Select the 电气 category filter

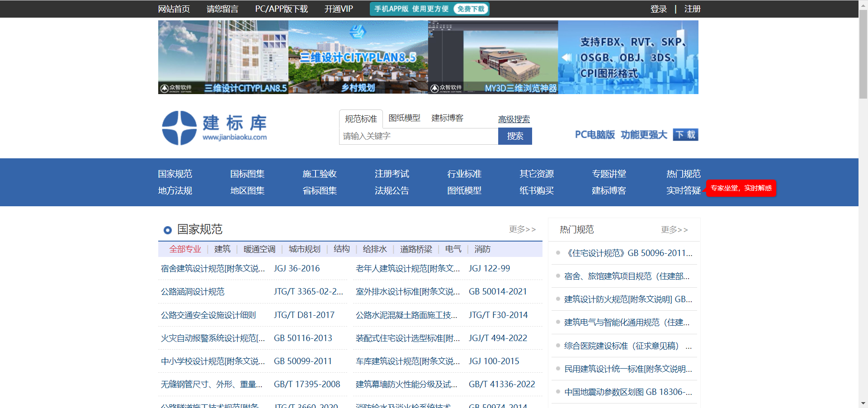(x=453, y=249)
